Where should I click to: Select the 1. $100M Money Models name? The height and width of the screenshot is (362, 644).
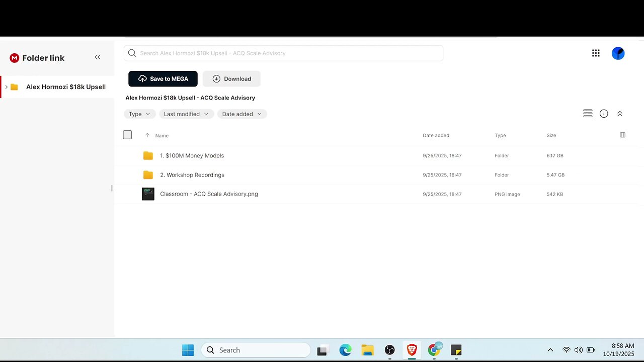tap(192, 156)
